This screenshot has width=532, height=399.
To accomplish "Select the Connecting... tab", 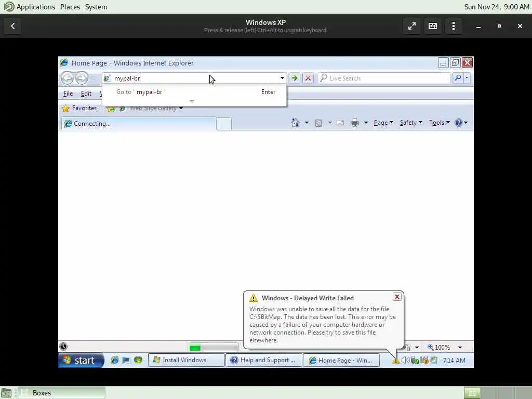I will [138, 124].
